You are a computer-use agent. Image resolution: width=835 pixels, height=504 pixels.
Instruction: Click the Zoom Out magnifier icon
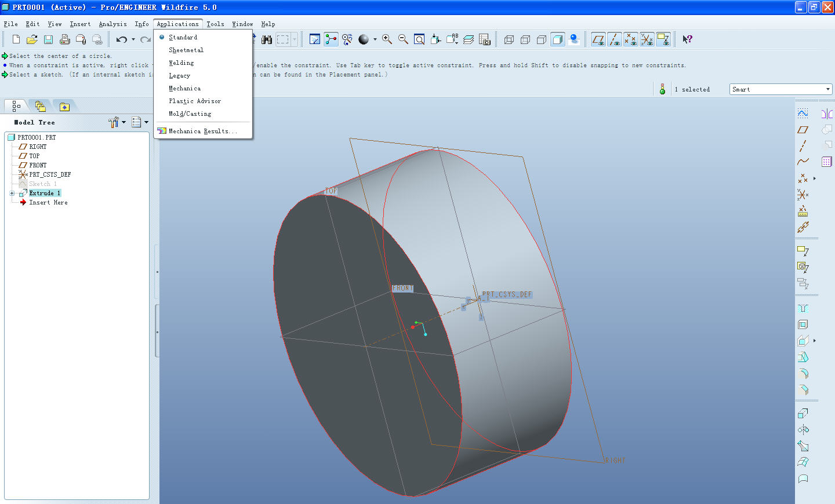pyautogui.click(x=403, y=39)
